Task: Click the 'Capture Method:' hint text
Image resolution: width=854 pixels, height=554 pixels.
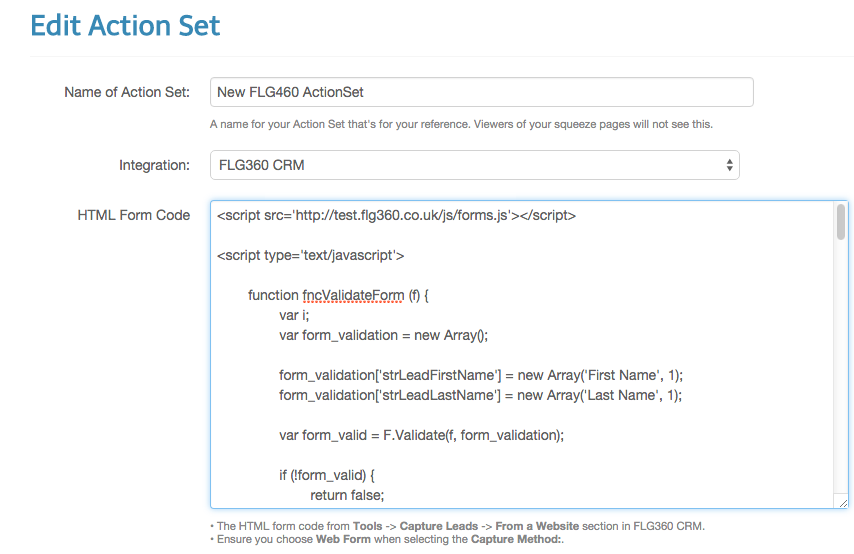Action: [516, 539]
